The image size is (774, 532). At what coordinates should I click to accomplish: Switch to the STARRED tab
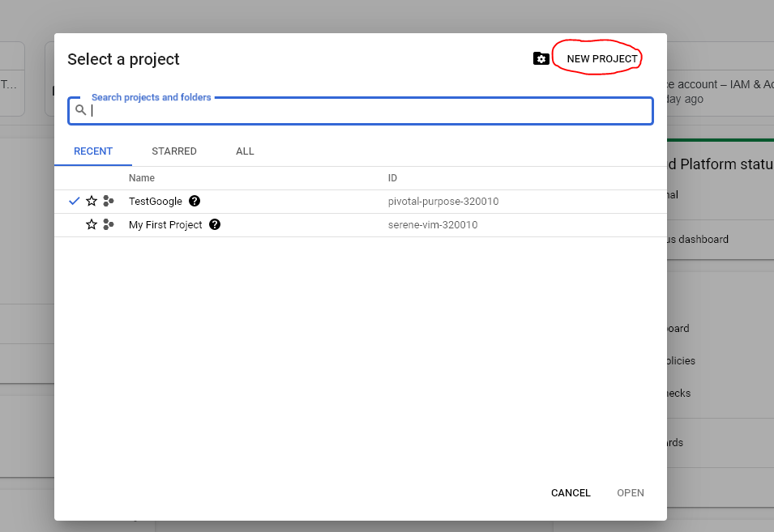click(x=173, y=151)
